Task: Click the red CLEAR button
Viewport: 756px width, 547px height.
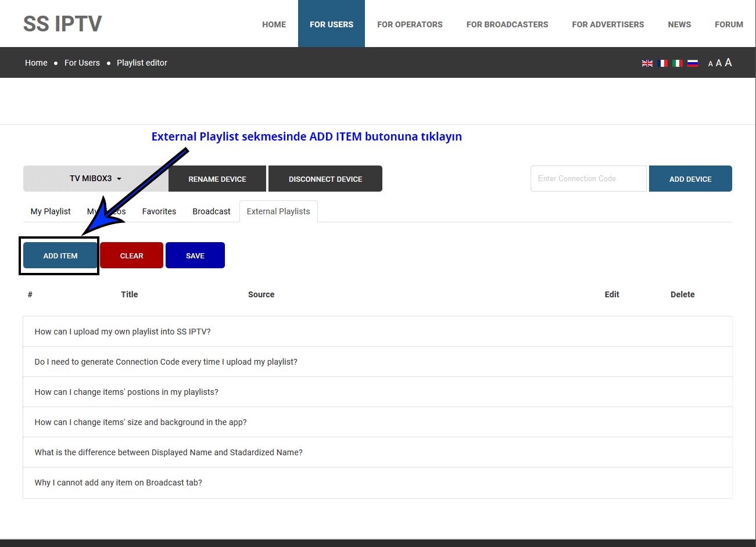Action: tap(131, 255)
